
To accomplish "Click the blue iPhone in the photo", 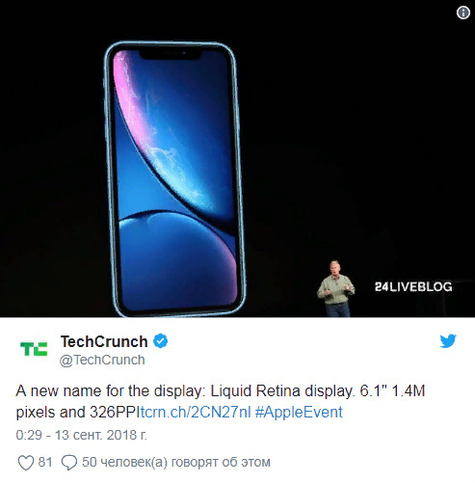I will point(174,179).
